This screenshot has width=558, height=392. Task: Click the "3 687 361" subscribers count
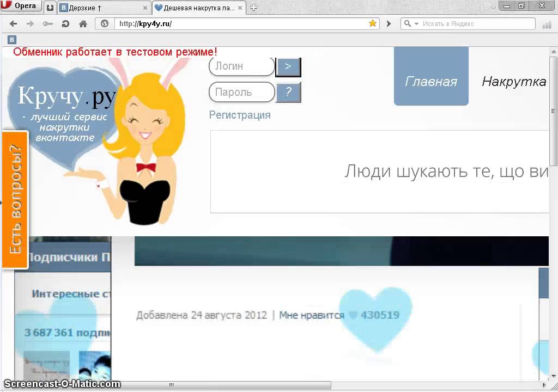click(x=48, y=333)
